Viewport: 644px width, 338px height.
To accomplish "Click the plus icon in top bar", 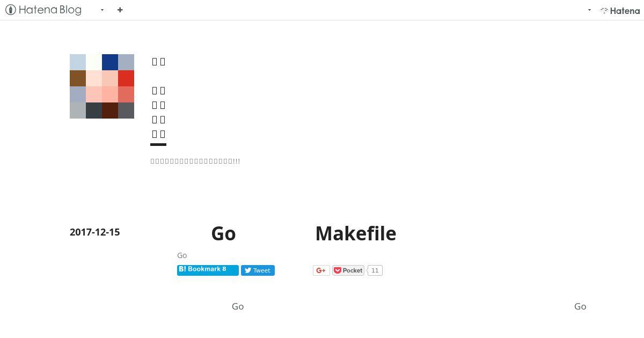I will (x=120, y=10).
